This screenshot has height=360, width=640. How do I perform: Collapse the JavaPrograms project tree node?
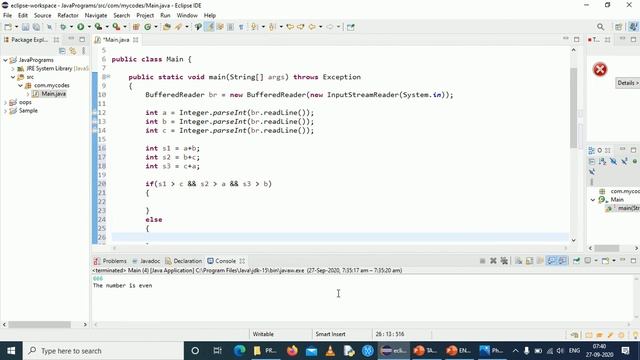5,60
